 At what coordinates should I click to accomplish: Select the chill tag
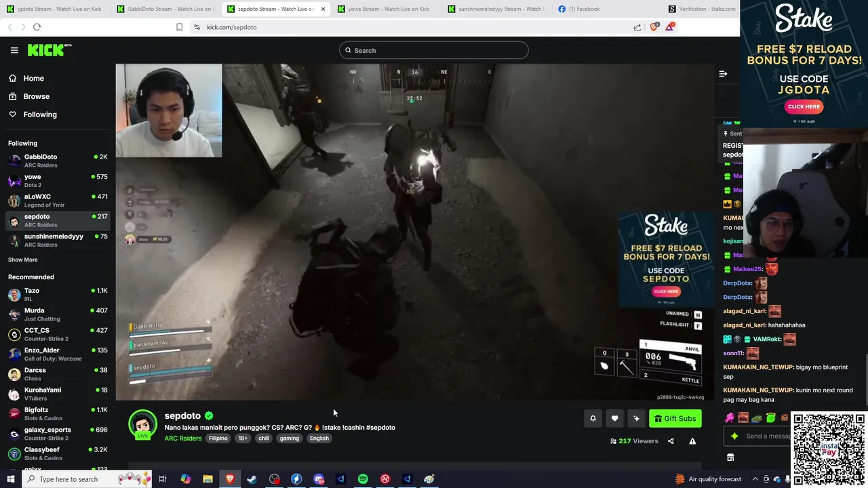click(264, 439)
